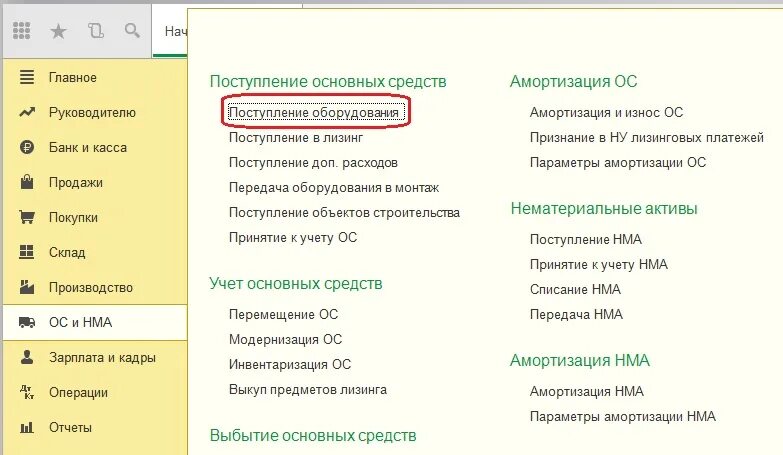This screenshot has height=455, width=783.
Task: Open Передача оборудования в монтаж
Action: pos(334,188)
